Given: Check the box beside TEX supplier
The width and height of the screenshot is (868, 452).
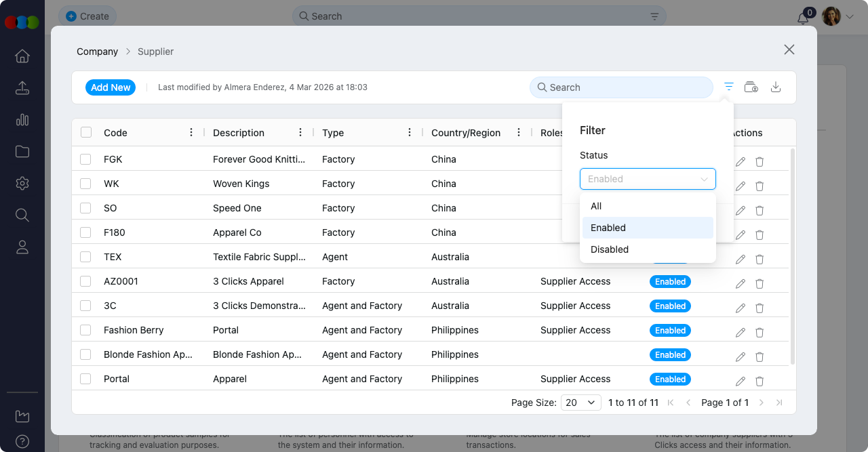Looking at the screenshot, I should click(x=85, y=257).
